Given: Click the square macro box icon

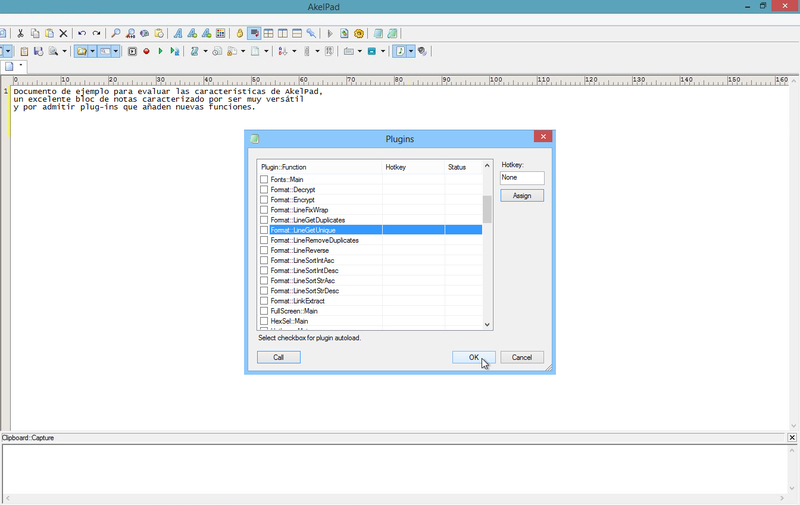Looking at the screenshot, I should pyautogui.click(x=132, y=52).
